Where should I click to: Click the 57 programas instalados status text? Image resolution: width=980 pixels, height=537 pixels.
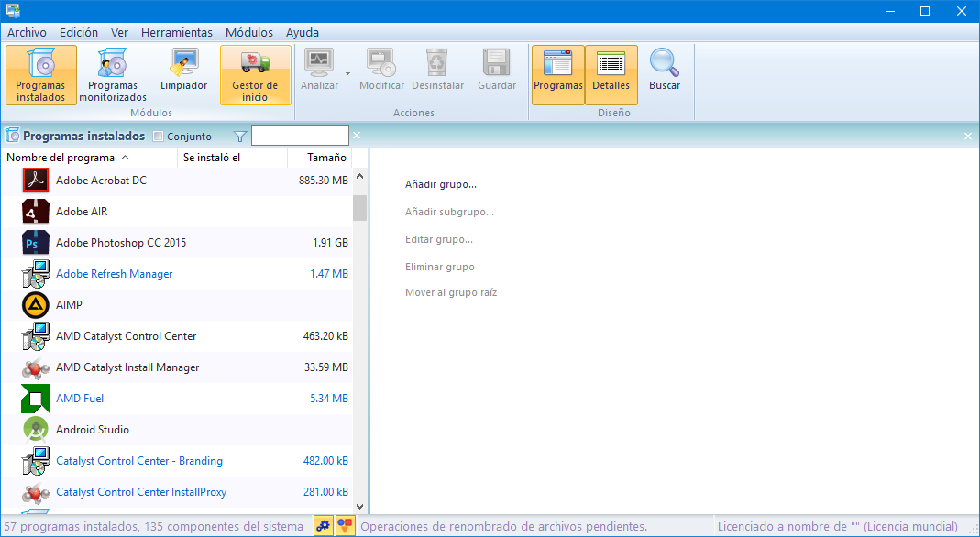[153, 527]
